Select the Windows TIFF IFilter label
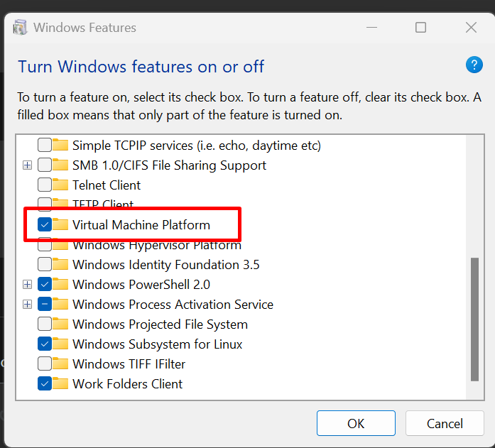This screenshot has height=448, width=495. point(129,364)
